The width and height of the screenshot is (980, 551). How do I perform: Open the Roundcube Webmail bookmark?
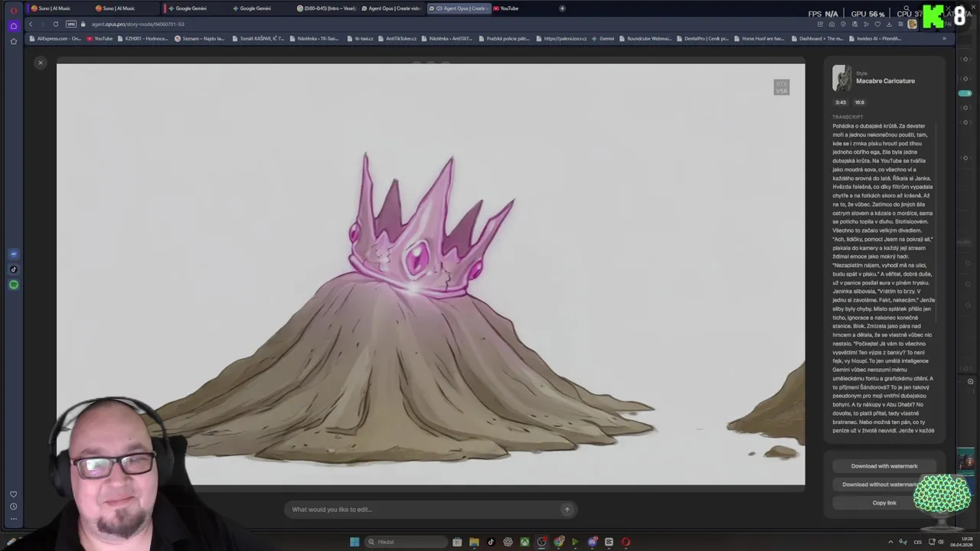tap(645, 38)
